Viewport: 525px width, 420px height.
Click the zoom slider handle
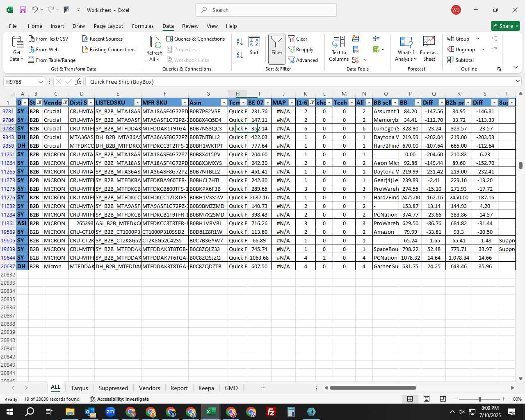[x=479, y=399]
